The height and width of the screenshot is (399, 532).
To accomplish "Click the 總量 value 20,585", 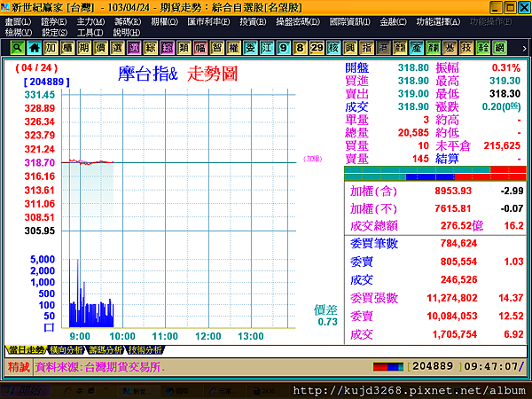I will 413,133.
